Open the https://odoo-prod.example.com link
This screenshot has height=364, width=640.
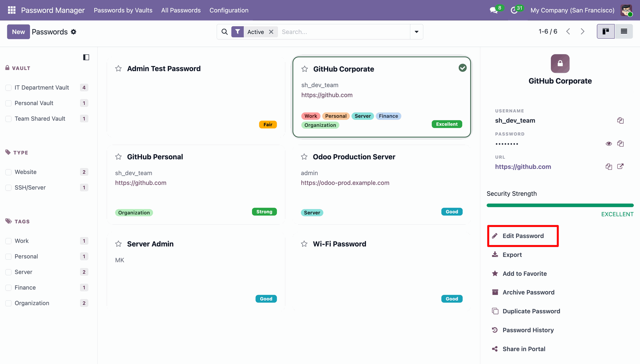coord(345,183)
